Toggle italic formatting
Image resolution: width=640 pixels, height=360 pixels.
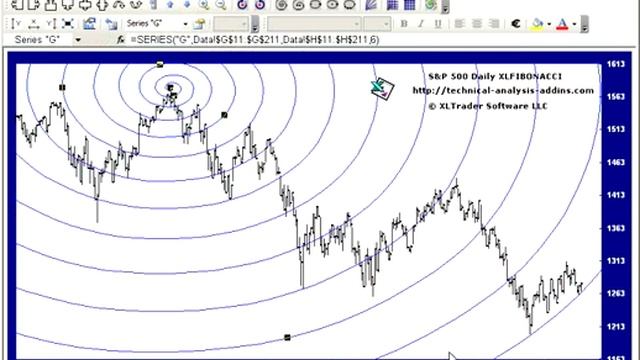pos(421,24)
